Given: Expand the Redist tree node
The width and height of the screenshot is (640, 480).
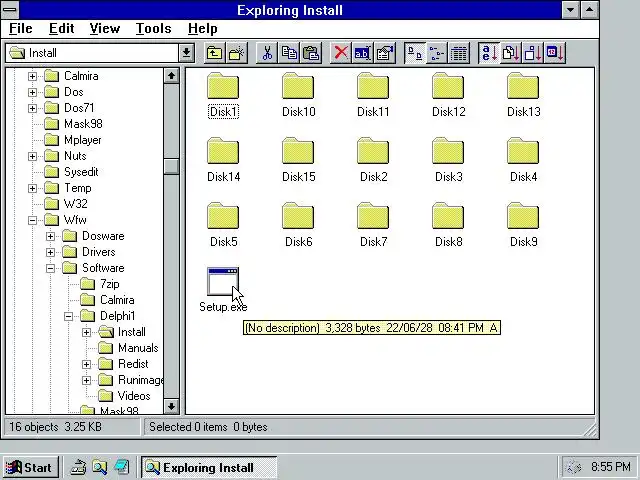Looking at the screenshot, I should coord(87,364).
